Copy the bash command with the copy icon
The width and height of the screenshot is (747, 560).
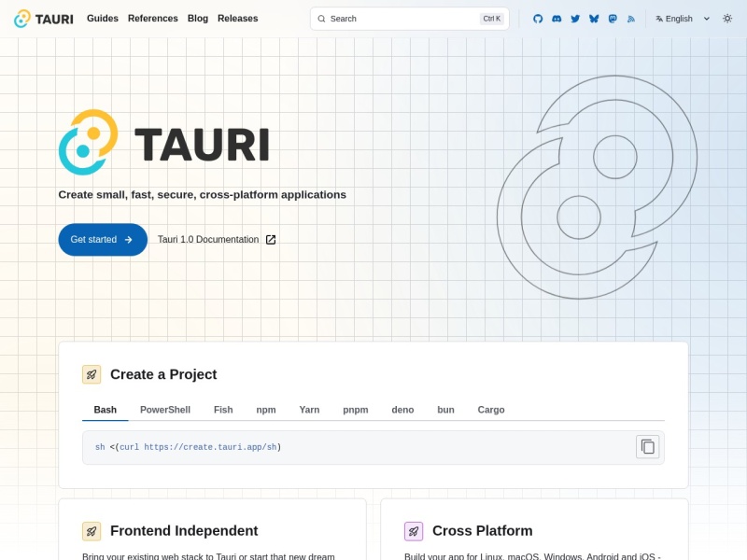point(647,447)
